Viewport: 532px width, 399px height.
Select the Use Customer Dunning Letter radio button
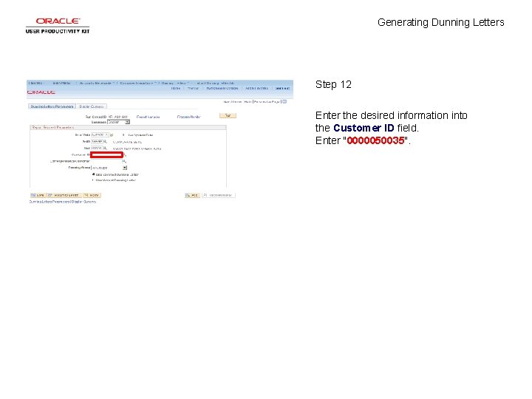94,174
